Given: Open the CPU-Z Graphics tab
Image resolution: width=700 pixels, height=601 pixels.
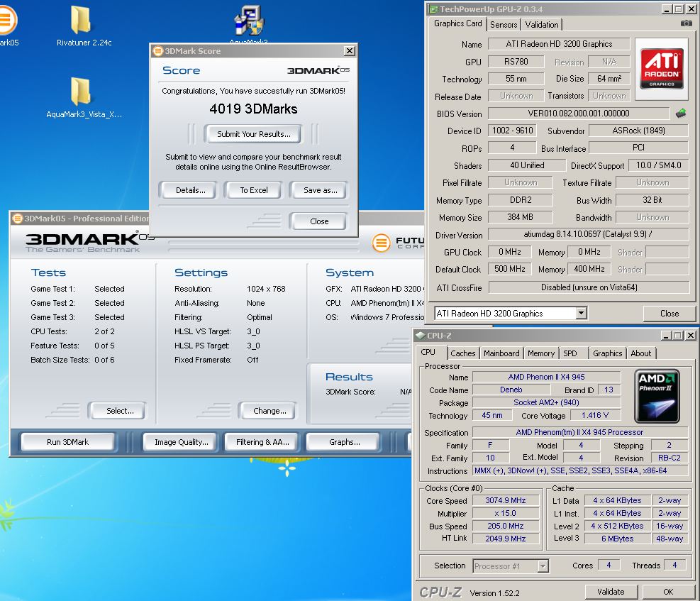Looking at the screenshot, I should tap(607, 353).
